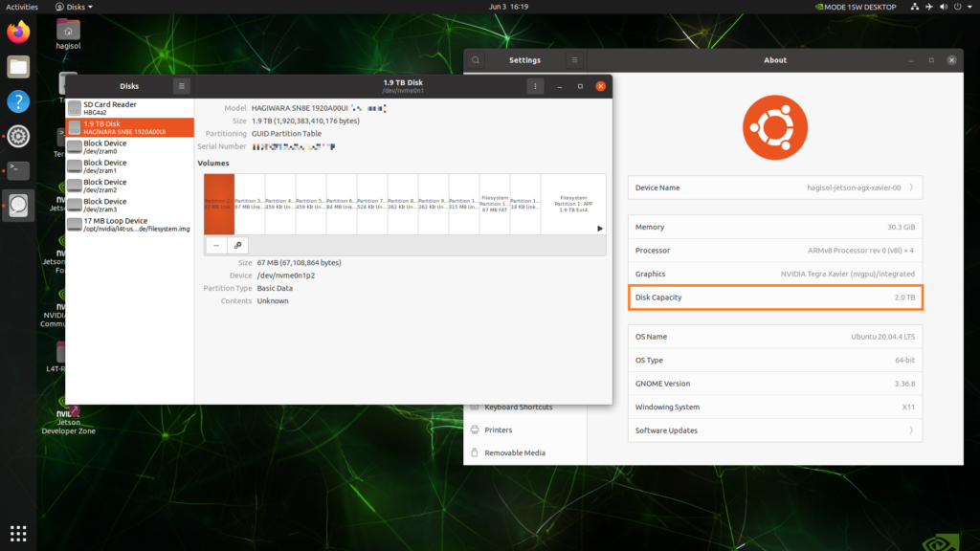
Task: Select the 1.9 TB Disk HAGIWARA drive
Action: click(x=130, y=127)
